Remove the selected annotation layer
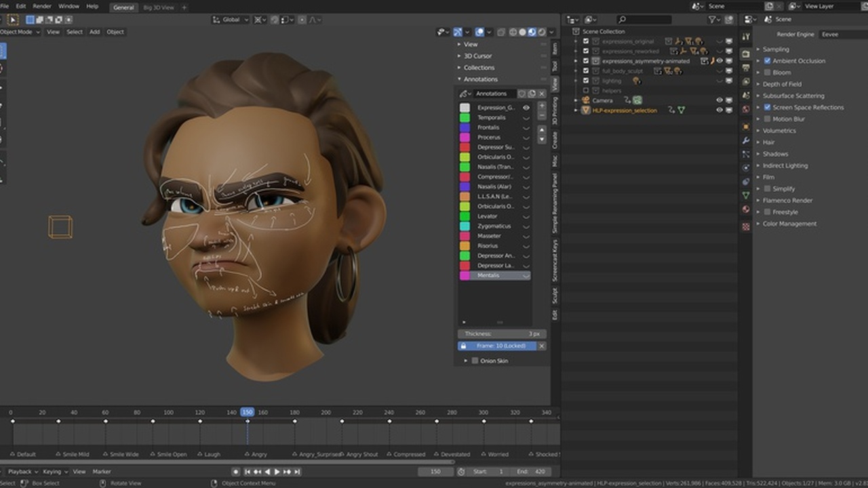The height and width of the screenshot is (488, 868). [542, 115]
